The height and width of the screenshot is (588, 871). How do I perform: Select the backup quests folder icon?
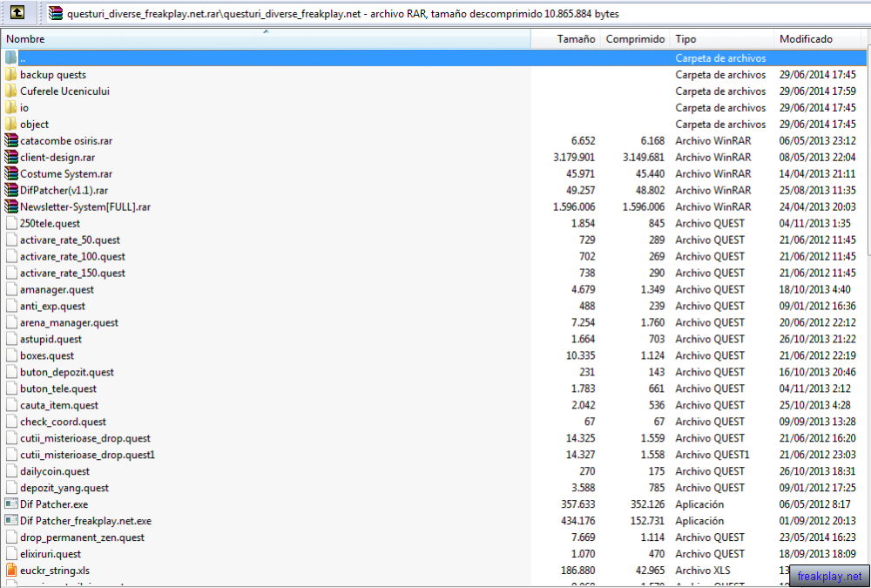tap(11, 74)
